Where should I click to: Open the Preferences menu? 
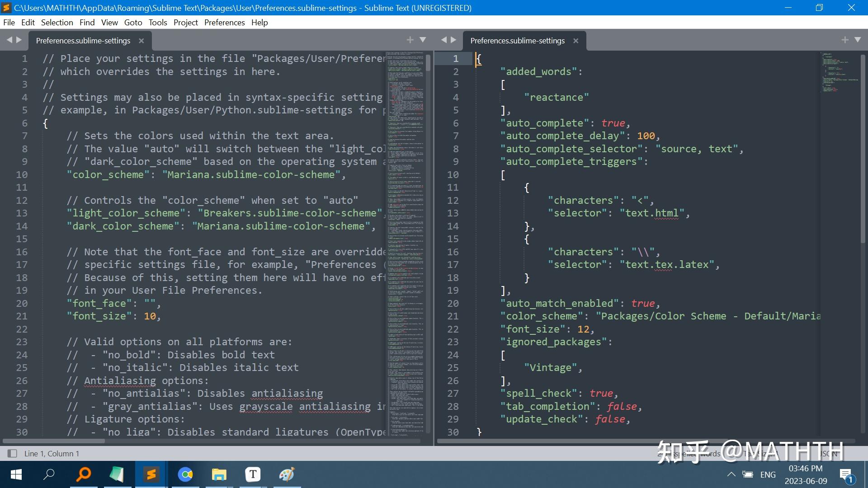pos(224,22)
